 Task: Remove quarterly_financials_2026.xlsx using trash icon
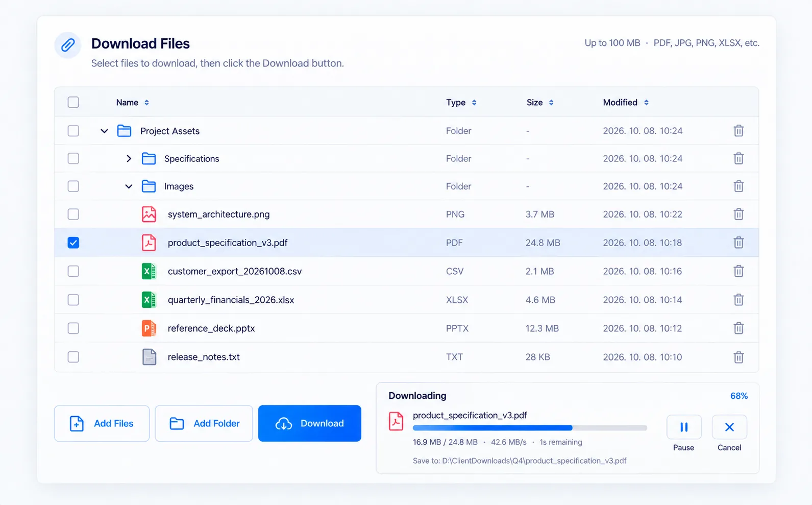(x=739, y=300)
